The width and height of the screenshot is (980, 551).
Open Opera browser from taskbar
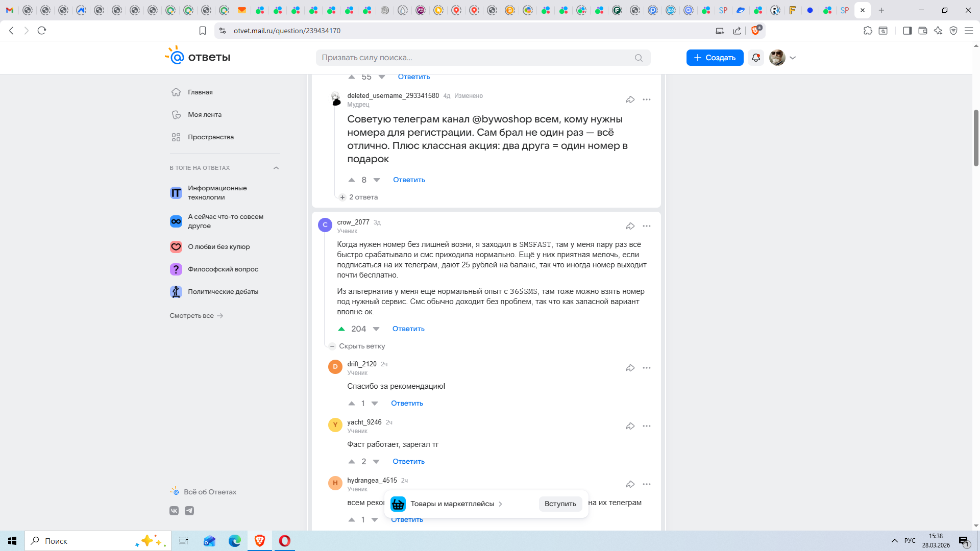coord(285,541)
